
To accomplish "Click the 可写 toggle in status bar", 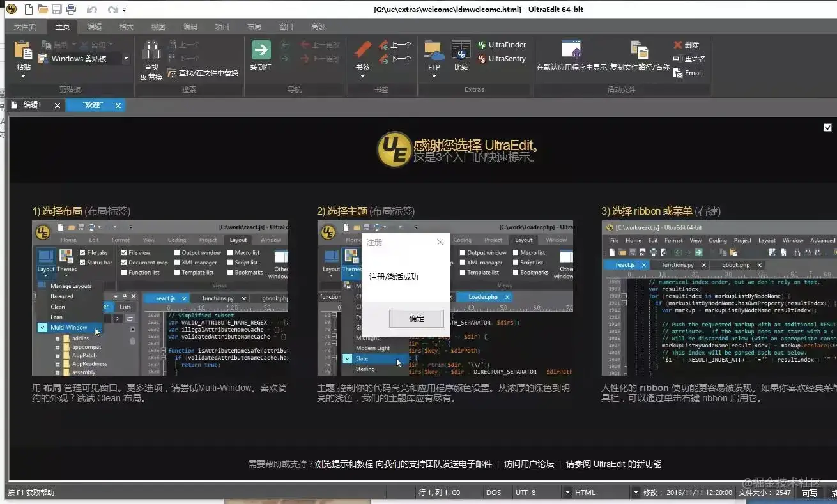I will [x=810, y=493].
